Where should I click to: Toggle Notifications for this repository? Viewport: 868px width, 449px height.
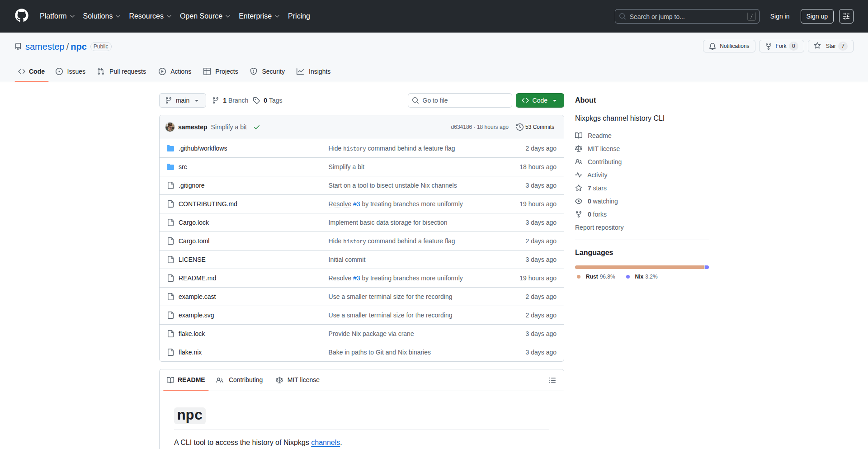(x=729, y=46)
